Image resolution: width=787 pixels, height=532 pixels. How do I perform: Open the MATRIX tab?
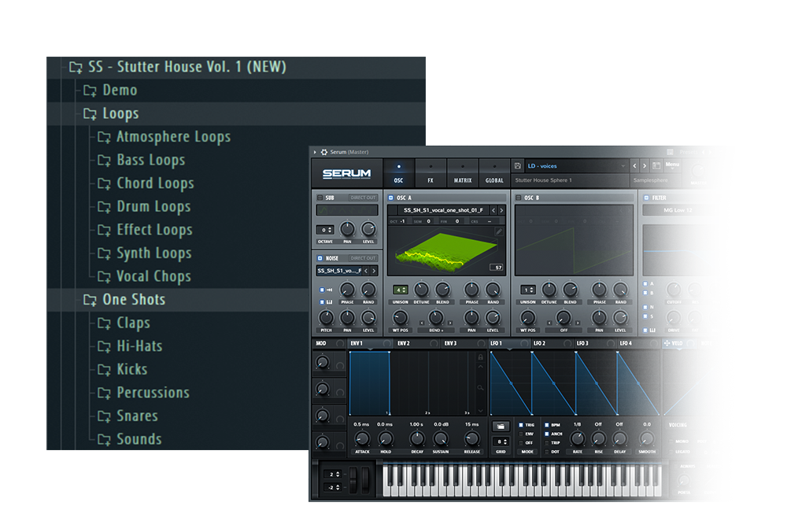point(463,172)
